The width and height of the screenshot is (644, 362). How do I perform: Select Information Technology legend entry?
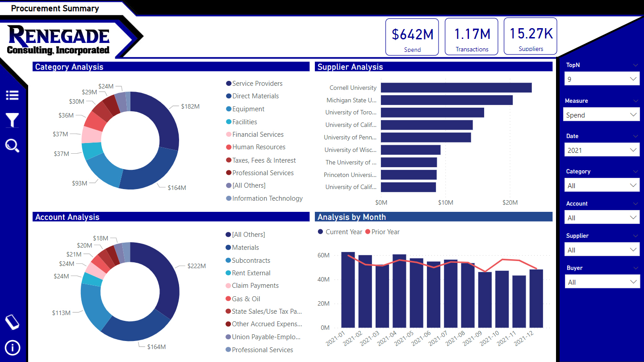tap(264, 198)
